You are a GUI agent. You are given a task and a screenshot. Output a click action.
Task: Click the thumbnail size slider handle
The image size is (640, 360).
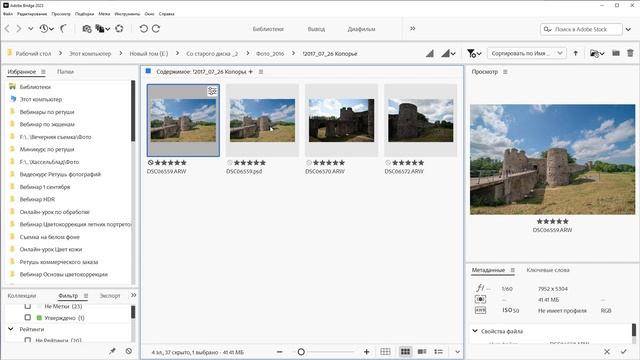click(x=301, y=352)
